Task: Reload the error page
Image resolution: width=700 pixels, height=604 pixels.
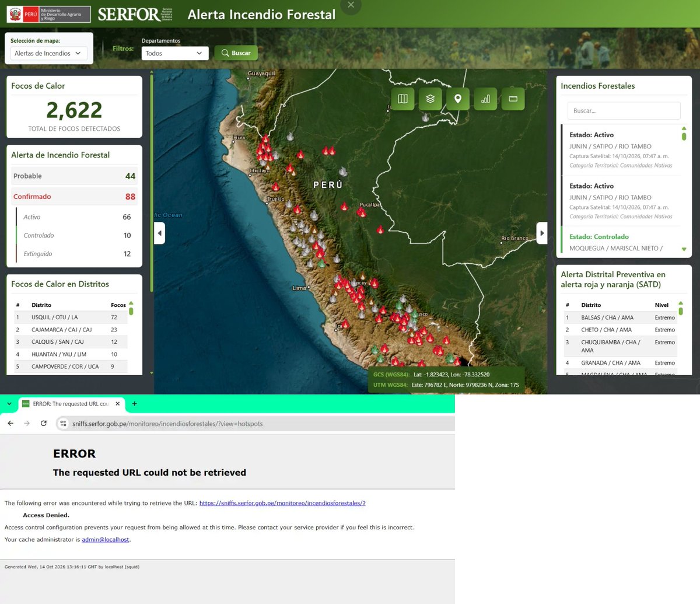Action: (43, 424)
